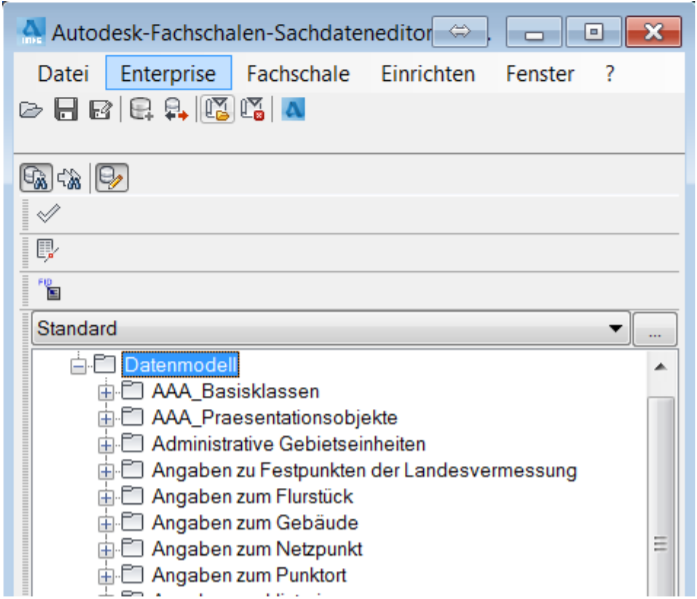The height and width of the screenshot is (599, 697).
Task: Click the Angaben zum Punktort folder icon
Action: pos(132,574)
